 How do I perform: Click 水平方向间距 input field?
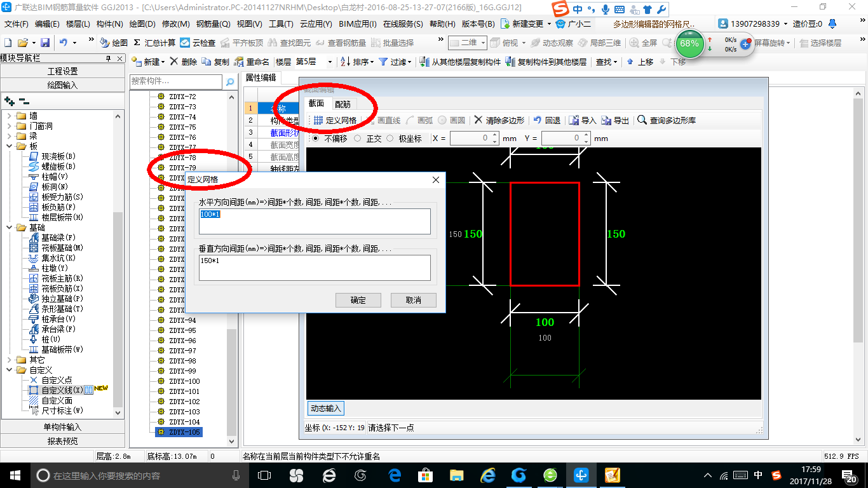pyautogui.click(x=315, y=222)
